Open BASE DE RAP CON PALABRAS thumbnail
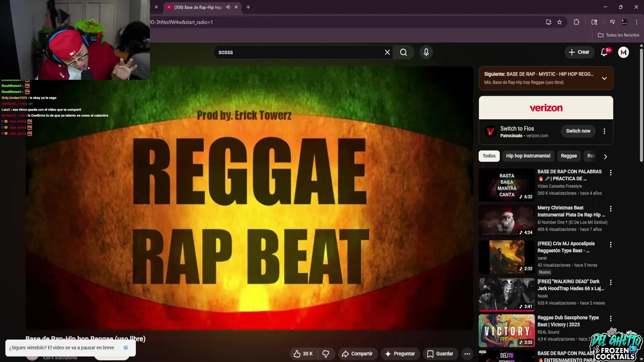This screenshot has height=362, width=644. click(x=507, y=185)
